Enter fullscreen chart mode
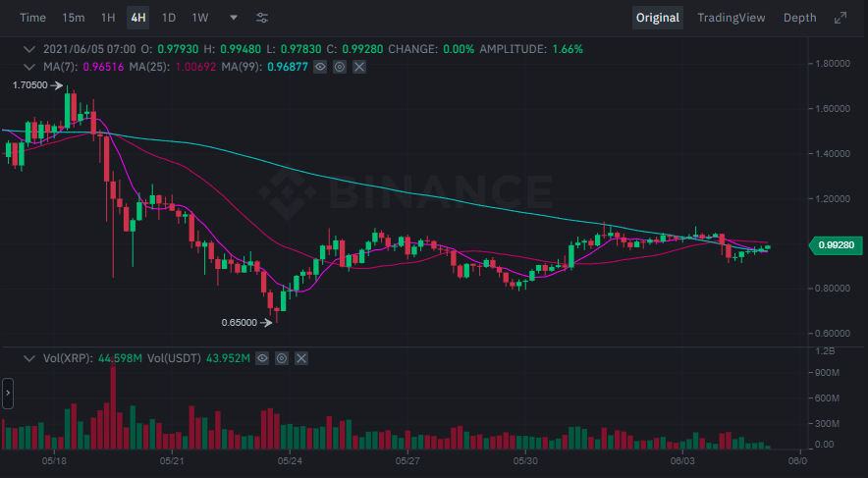Viewport: 868px width, 478px height. click(x=841, y=18)
